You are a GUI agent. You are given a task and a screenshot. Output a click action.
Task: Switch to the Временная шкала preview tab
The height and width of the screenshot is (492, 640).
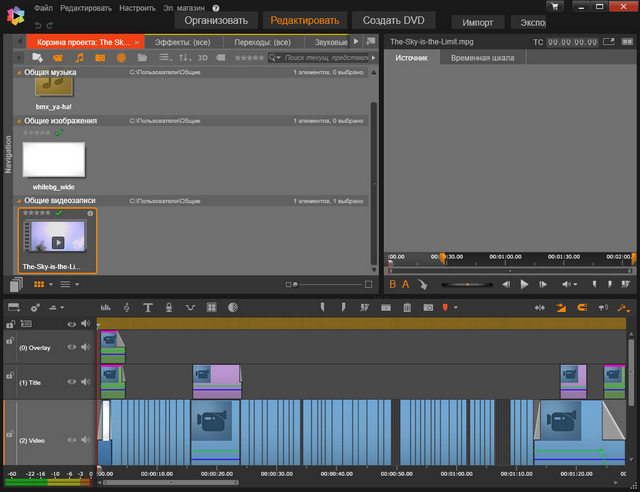[482, 59]
